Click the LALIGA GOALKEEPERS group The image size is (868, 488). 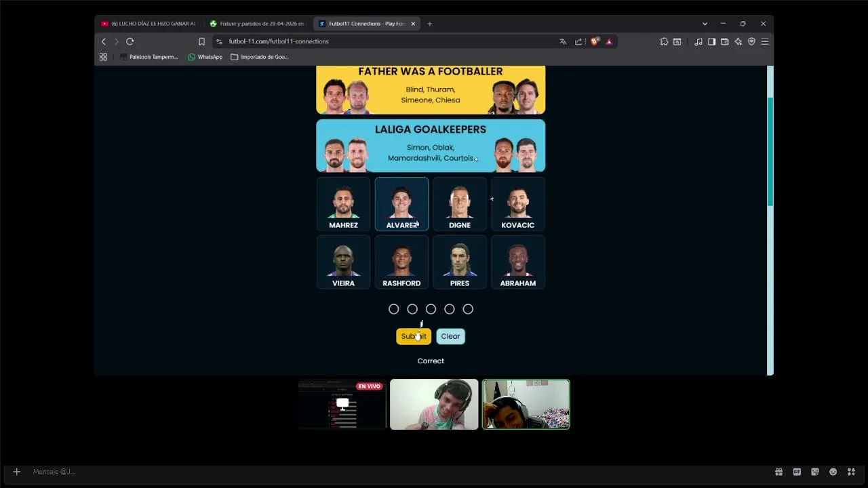coord(431,146)
